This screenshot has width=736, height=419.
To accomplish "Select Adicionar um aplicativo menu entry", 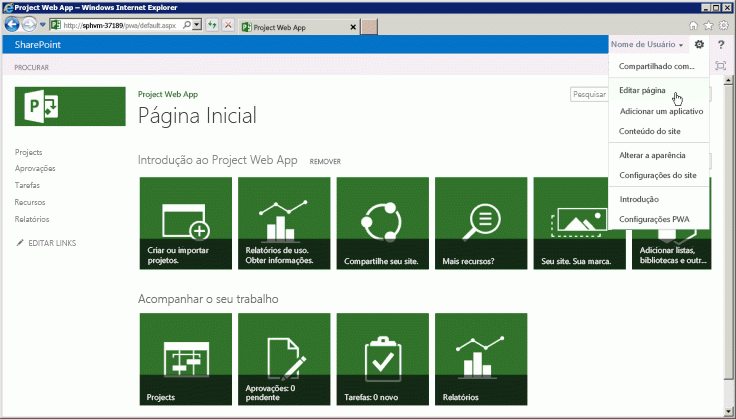I will [x=660, y=111].
